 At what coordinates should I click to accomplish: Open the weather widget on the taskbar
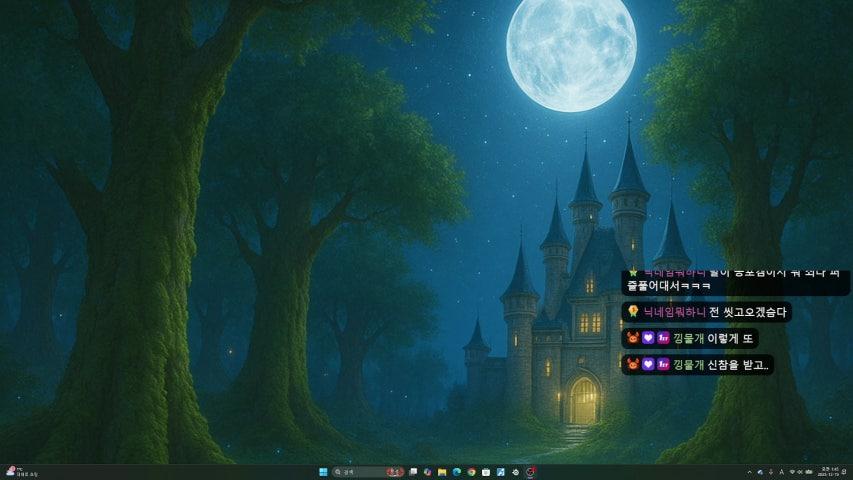point(16,472)
